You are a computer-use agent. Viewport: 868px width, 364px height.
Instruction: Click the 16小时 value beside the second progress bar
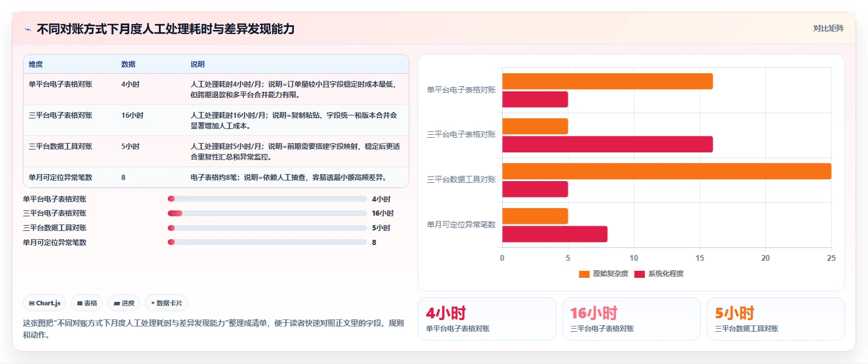(x=383, y=213)
